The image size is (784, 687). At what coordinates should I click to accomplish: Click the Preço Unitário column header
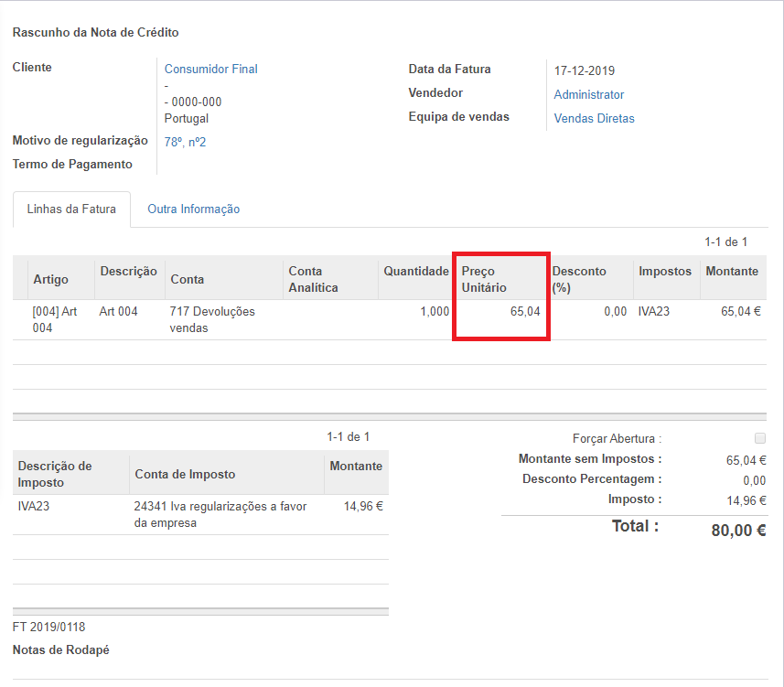(x=484, y=279)
